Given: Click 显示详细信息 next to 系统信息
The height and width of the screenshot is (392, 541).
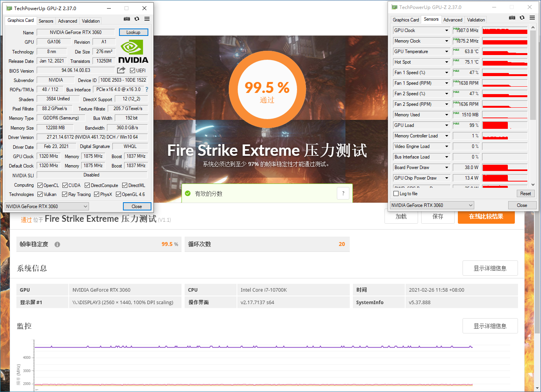Looking at the screenshot, I should pyautogui.click(x=490, y=268).
